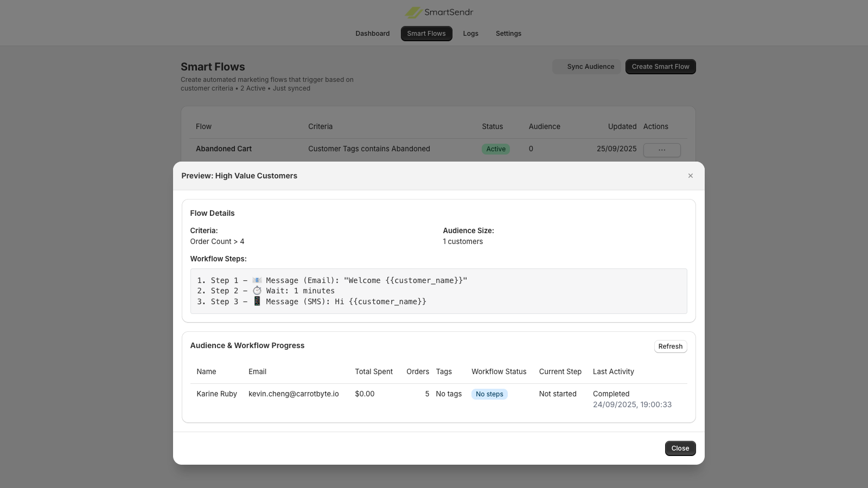The width and height of the screenshot is (868, 488).
Task: Click the Tags column header
Action: pos(444,371)
